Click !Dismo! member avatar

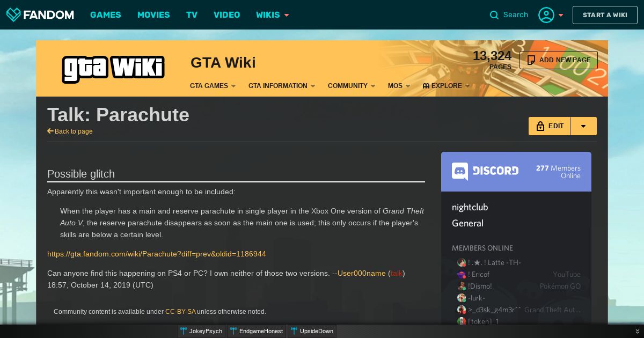tap(461, 286)
